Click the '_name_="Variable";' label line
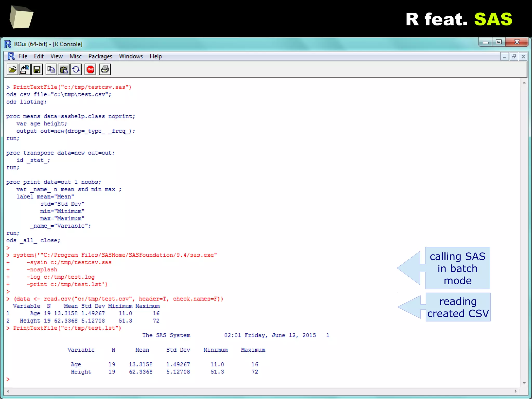The height and width of the screenshot is (399, 532). click(x=61, y=226)
